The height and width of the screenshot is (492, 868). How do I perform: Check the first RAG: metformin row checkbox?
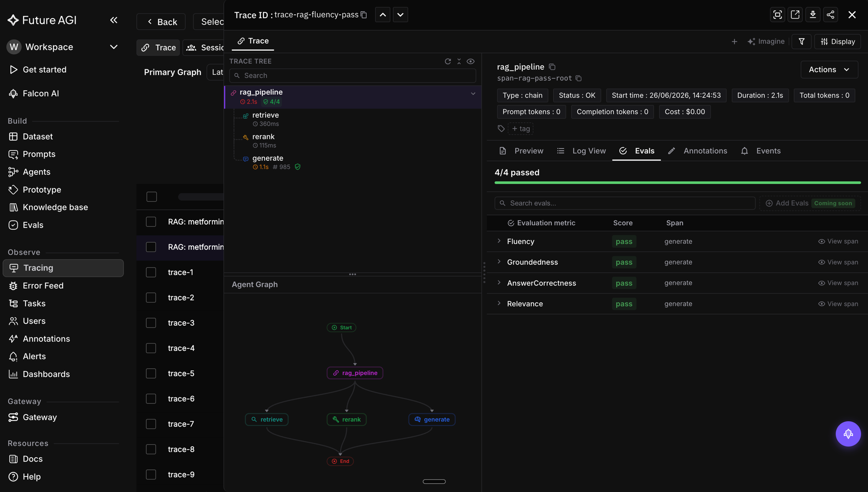(151, 222)
